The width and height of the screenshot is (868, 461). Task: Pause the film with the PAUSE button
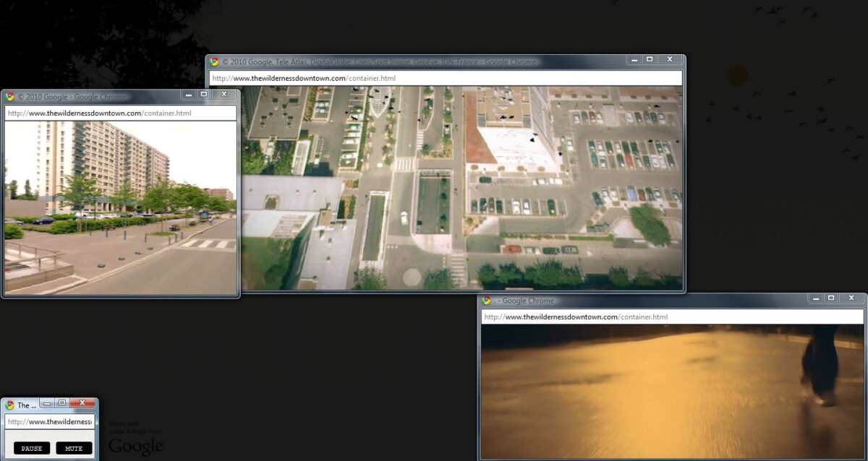pos(32,448)
